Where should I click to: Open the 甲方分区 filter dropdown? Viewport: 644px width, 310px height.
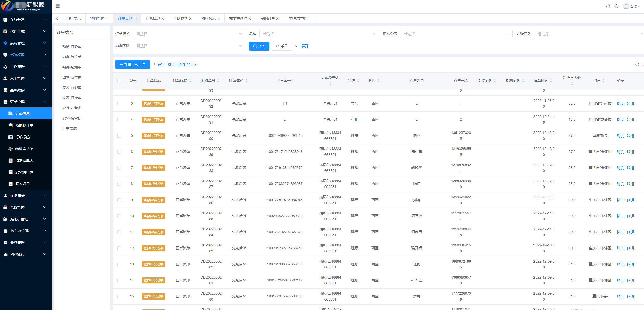pos(456,34)
